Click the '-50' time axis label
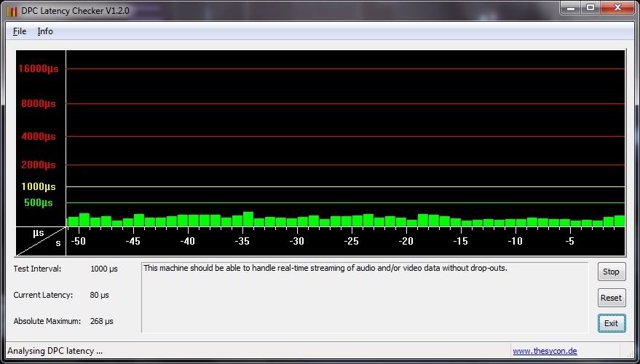 pos(78,241)
